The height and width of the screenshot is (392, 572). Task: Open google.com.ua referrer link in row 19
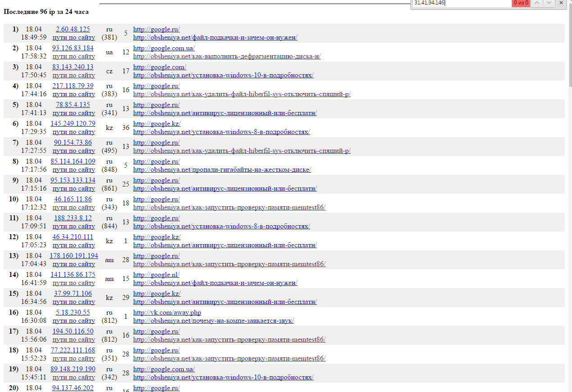coord(164,369)
